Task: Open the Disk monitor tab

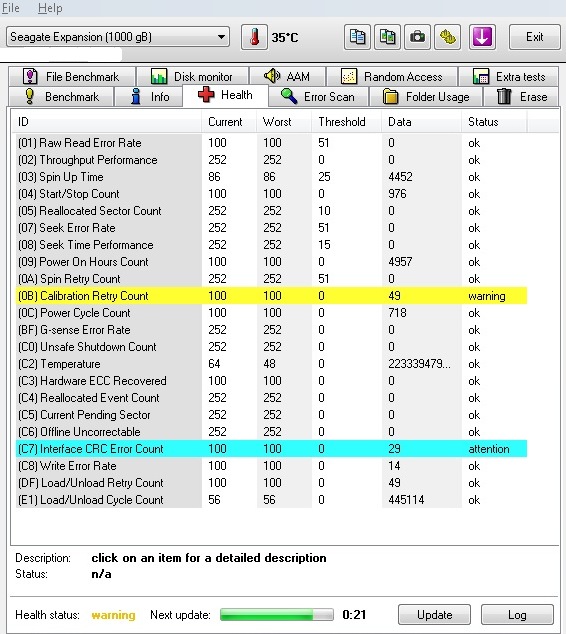Action: point(192,76)
